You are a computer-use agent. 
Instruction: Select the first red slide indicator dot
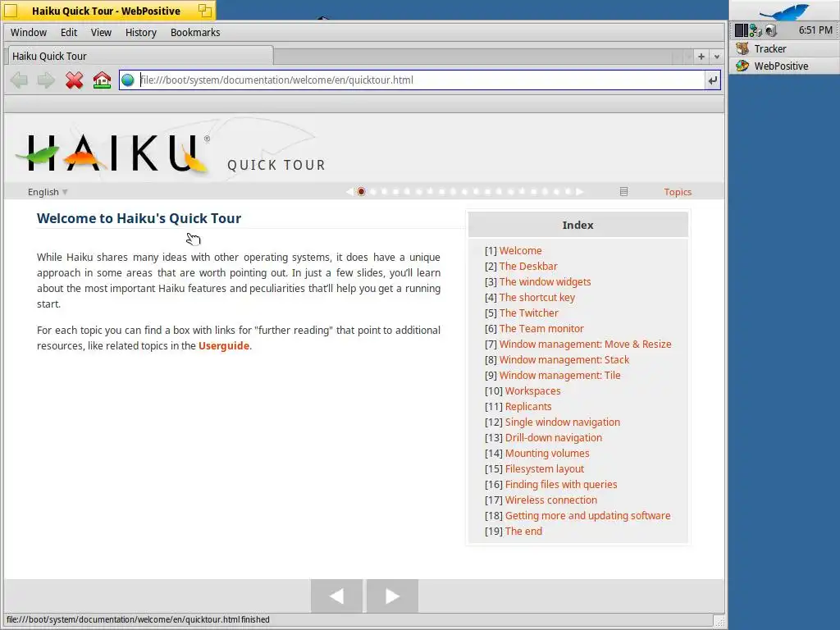(361, 192)
